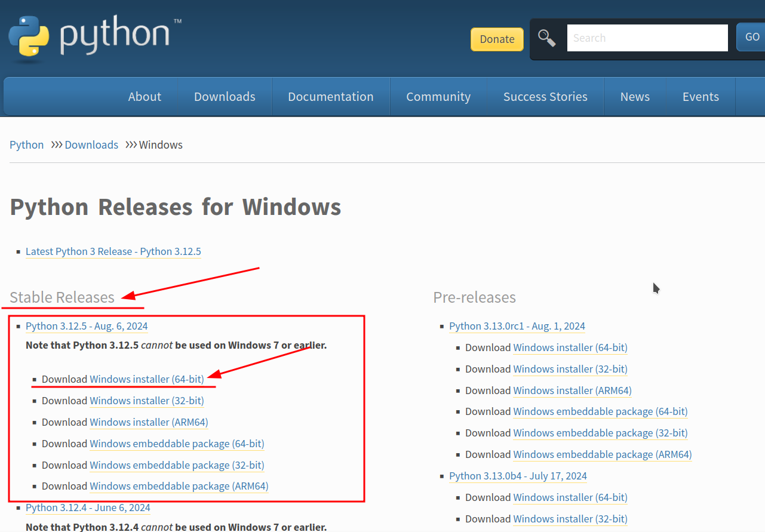This screenshot has height=532, width=765.
Task: Open the Community menu
Action: (438, 97)
